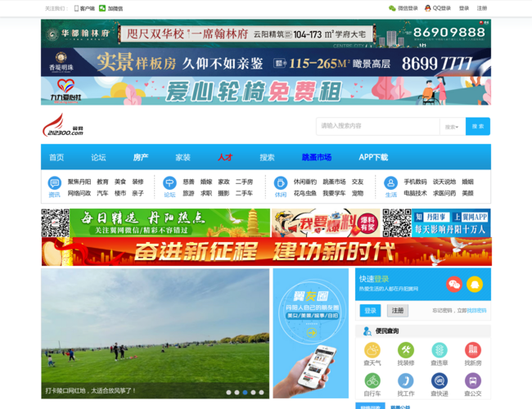Open the 查违章 traffic light icon
This screenshot has height=409, width=532.
point(440,351)
